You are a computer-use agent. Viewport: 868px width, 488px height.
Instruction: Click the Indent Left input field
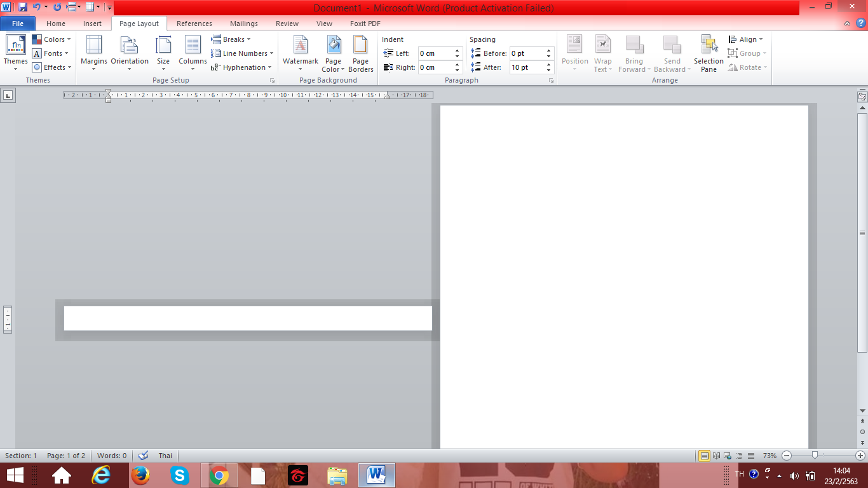[x=435, y=53]
